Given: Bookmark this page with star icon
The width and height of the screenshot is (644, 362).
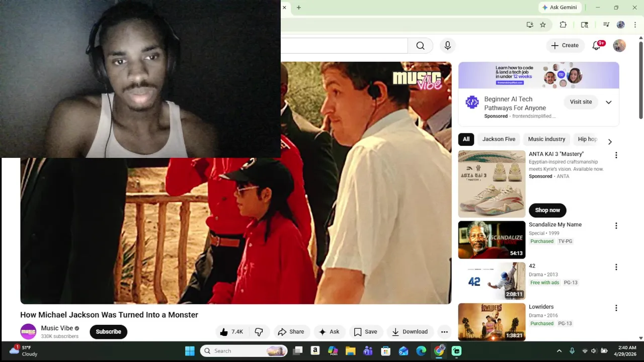Looking at the screenshot, I should click(x=543, y=25).
